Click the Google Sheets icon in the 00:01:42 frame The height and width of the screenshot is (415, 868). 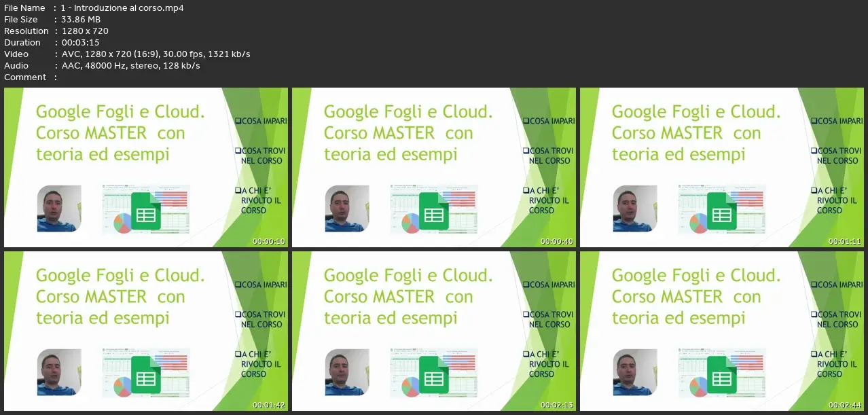(145, 376)
